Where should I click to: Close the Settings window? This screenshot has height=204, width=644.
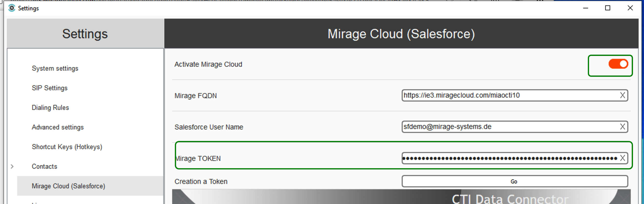point(630,8)
